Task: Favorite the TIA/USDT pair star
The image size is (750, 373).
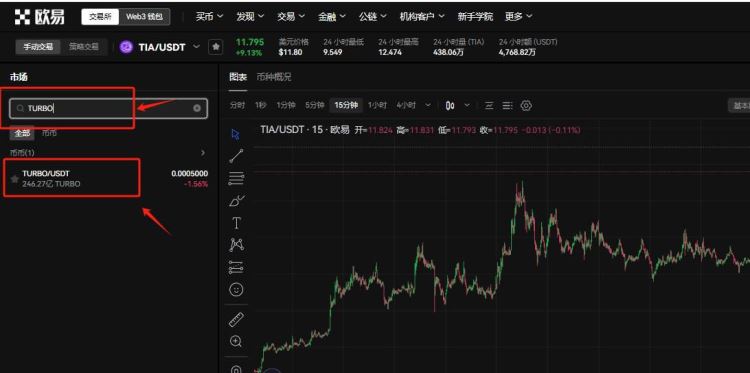Action: point(216,47)
